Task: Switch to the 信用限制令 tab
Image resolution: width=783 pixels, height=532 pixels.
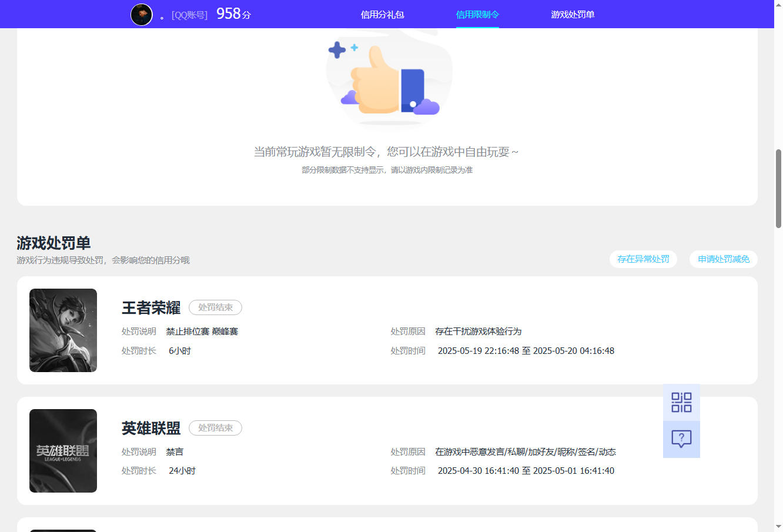Action: [x=477, y=15]
